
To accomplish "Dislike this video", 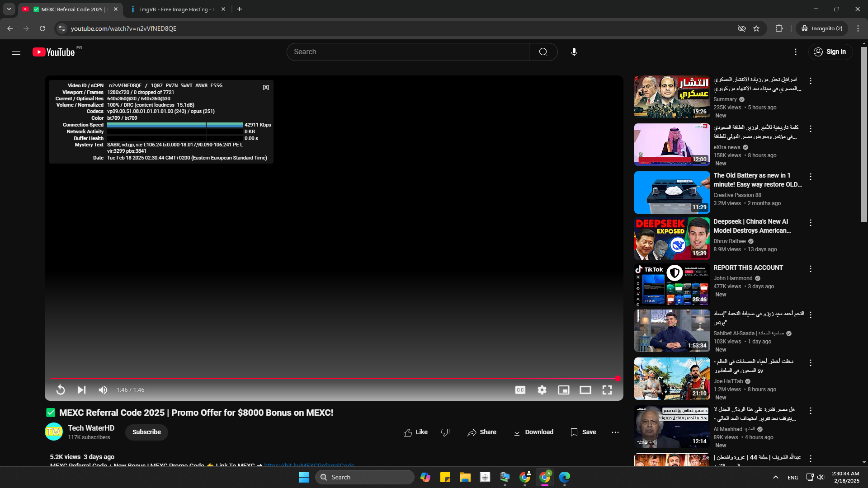I will tap(445, 432).
